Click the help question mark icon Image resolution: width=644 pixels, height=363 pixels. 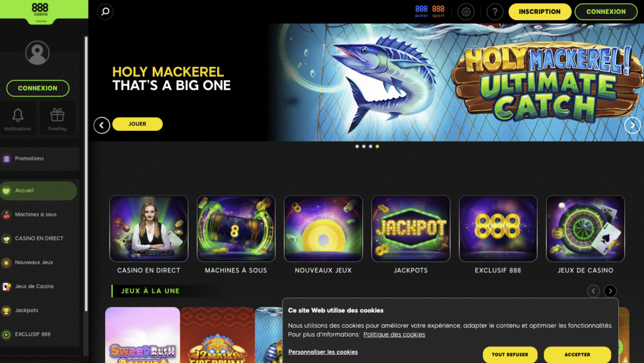[495, 12]
